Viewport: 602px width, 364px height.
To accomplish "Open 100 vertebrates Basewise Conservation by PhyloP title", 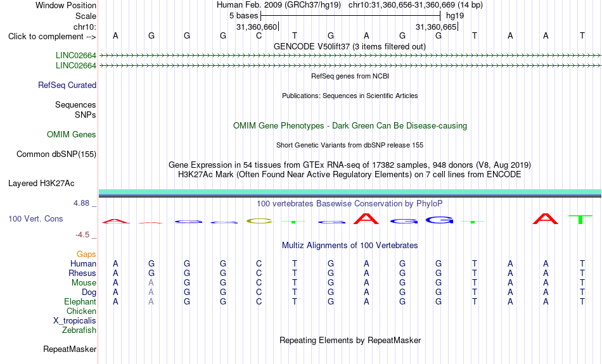I will pos(350,204).
